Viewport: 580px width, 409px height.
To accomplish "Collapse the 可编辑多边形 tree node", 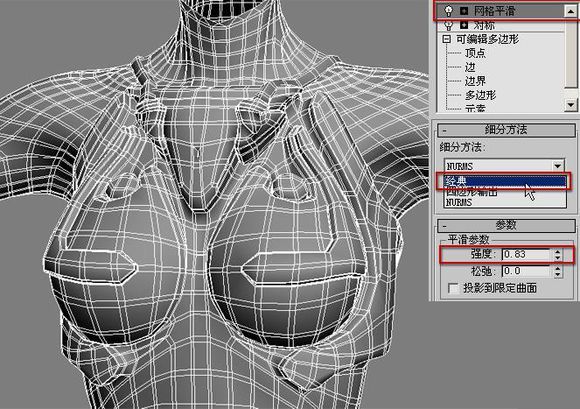I will click(447, 39).
